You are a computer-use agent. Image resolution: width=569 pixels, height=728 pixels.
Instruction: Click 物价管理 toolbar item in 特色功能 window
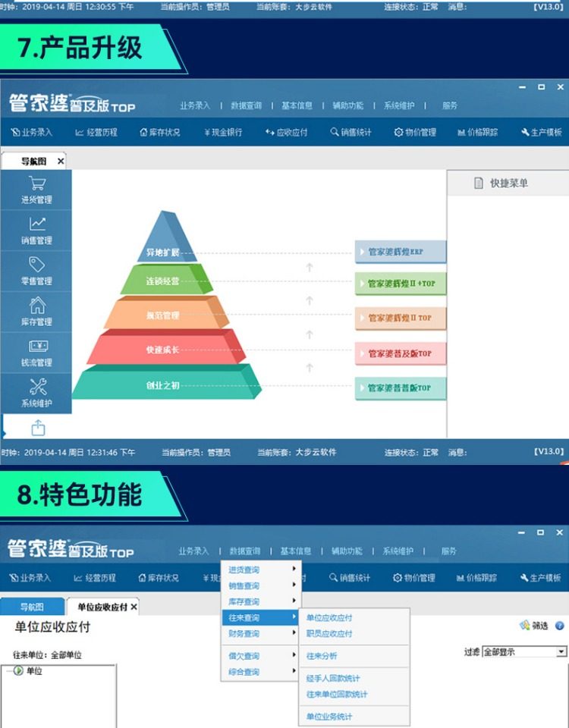click(x=413, y=578)
